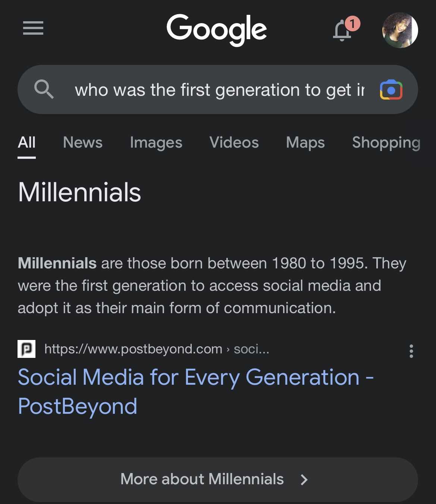
Task: Click the PostBeyond favicon
Action: pyautogui.click(x=26, y=349)
